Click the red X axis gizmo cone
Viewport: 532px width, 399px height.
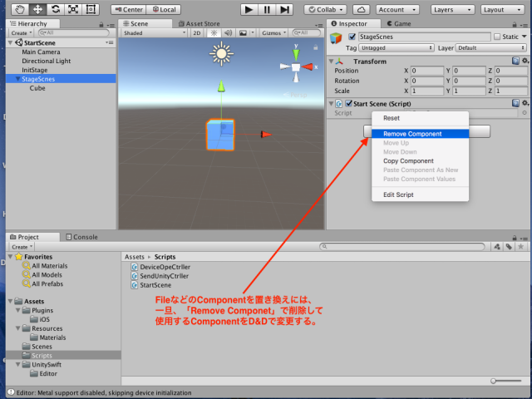coord(308,66)
